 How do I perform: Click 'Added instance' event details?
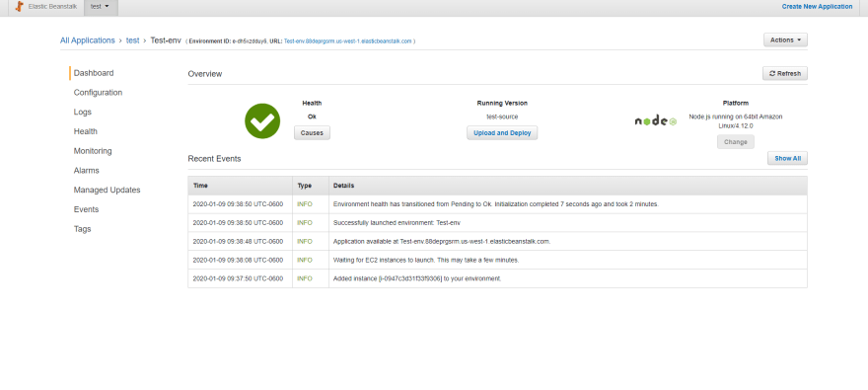click(x=417, y=278)
